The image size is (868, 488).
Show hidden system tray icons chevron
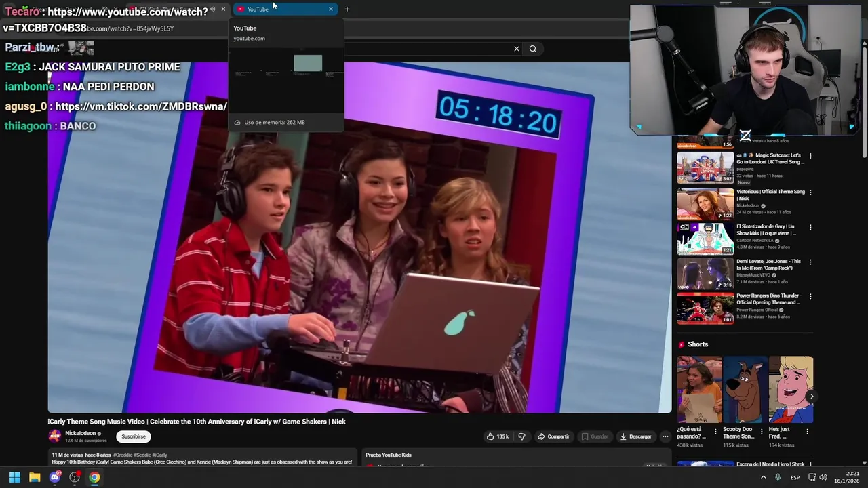point(764,477)
